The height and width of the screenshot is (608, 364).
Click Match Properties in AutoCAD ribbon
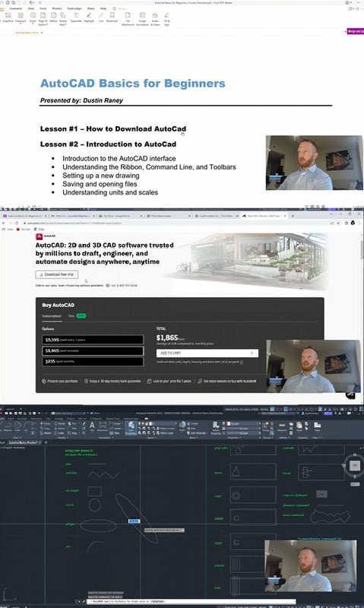pyautogui.click(x=216, y=428)
